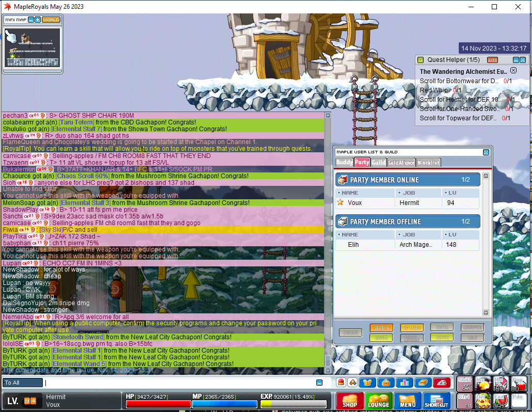Click the Leave party button
Screen dimensions: 532x412
(x=442, y=338)
